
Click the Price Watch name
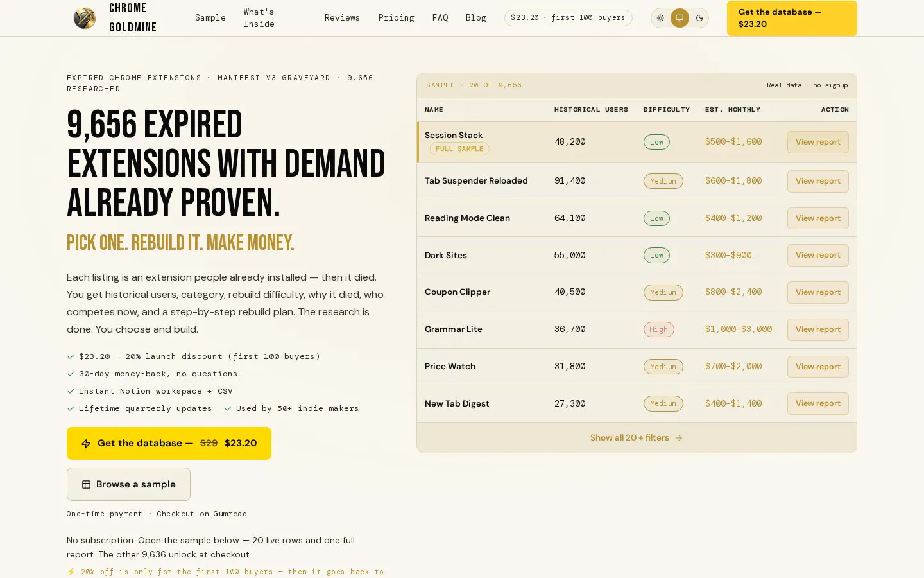[x=450, y=367]
